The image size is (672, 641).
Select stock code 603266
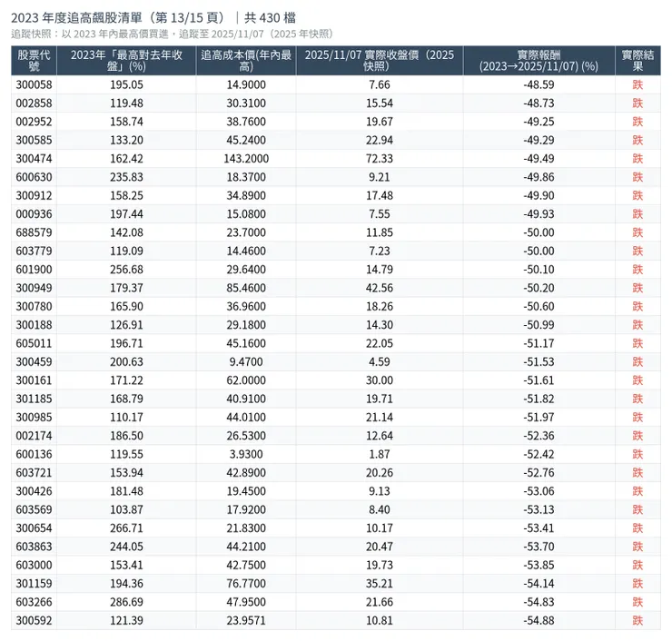pyautogui.click(x=34, y=602)
